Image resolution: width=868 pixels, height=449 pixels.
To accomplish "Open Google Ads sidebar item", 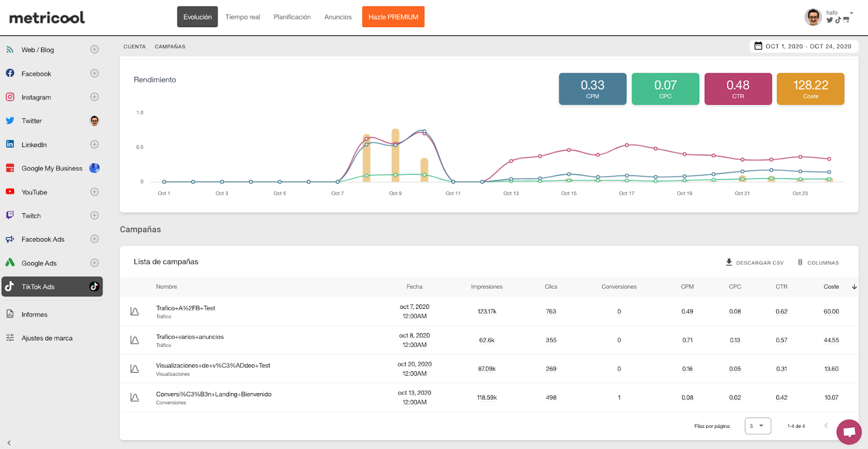I will [x=52, y=263].
